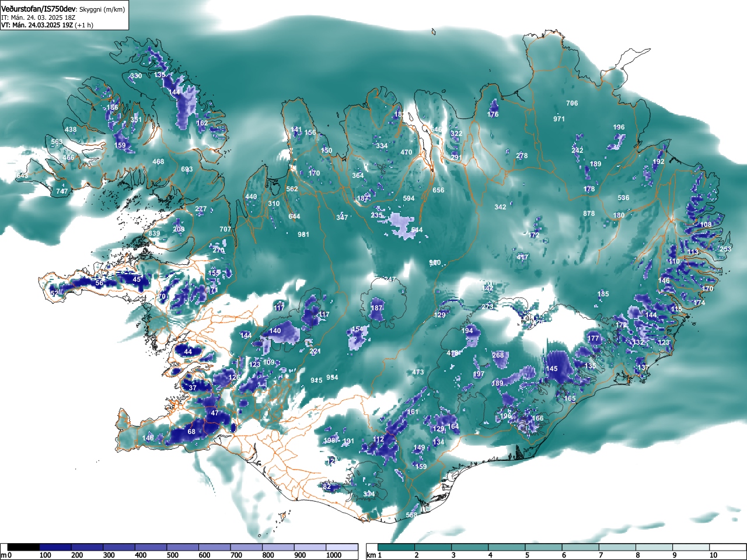Screen dimensions: 747x560
Task: Click the visibility value '351' in the Westfjords
Action: [x=136, y=120]
